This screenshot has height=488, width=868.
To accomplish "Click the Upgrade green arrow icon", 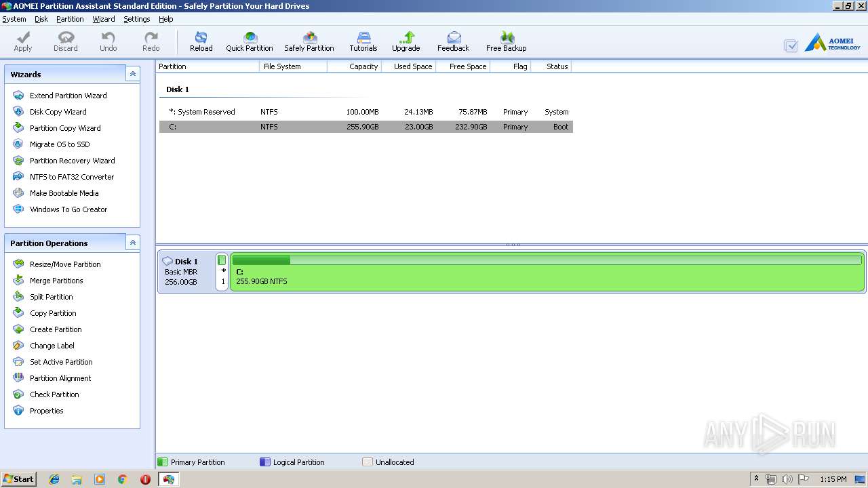I will 406,38.
